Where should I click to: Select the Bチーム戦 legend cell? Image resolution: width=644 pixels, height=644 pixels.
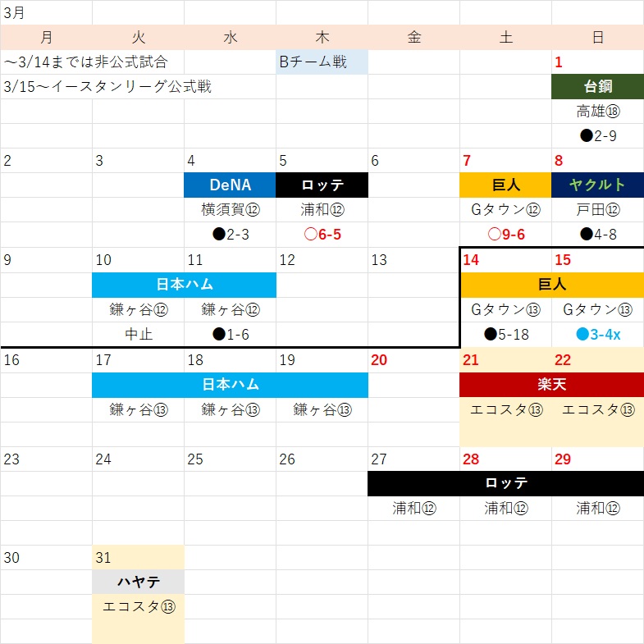coord(322,62)
